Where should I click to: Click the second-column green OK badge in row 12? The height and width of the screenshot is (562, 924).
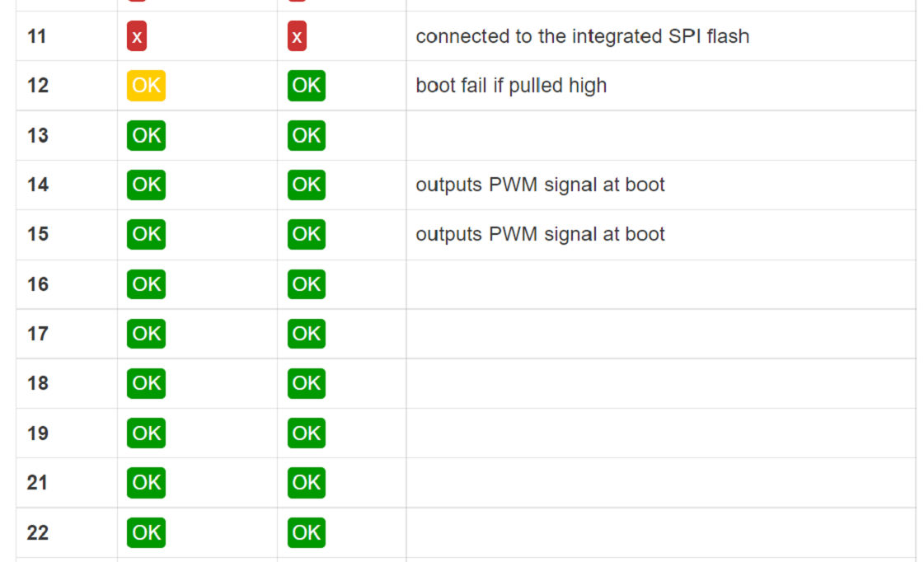click(x=306, y=86)
